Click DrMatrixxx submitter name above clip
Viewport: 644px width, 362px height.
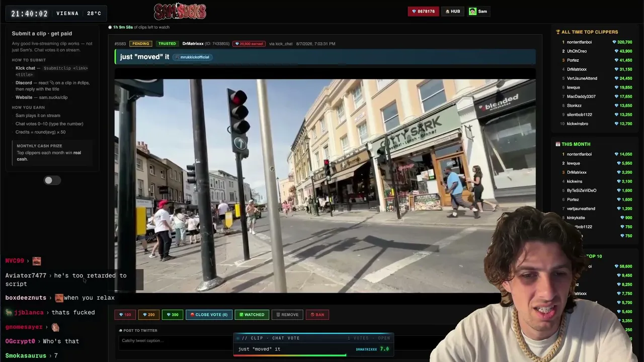click(193, 44)
